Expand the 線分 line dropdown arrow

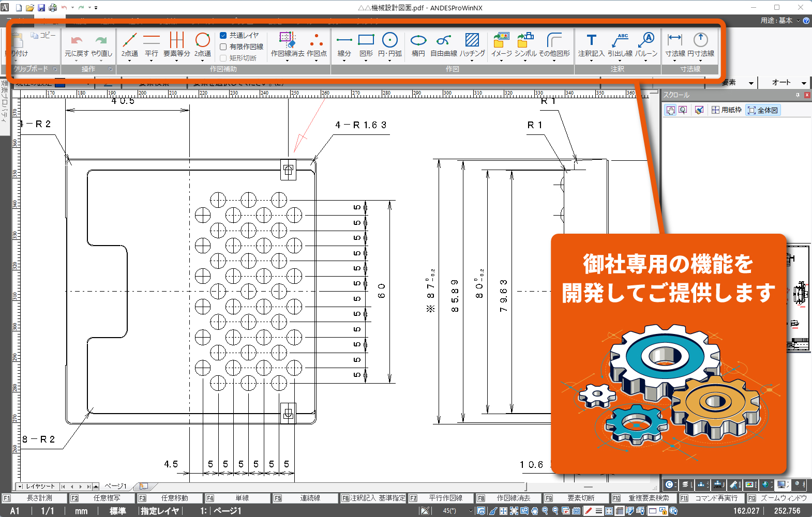point(344,60)
